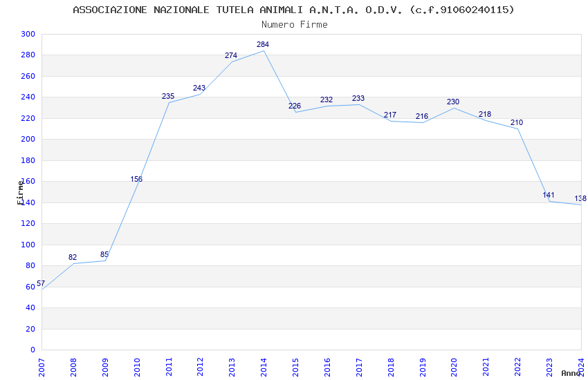Click the x-axis year label 2014

tap(264, 368)
